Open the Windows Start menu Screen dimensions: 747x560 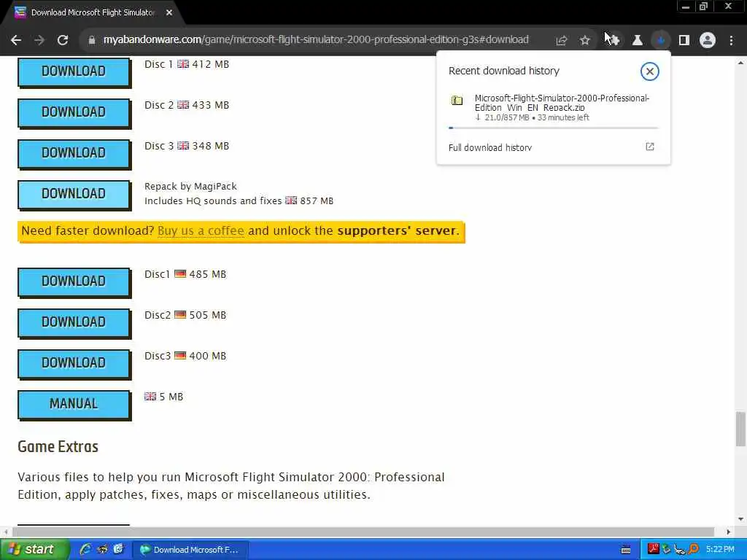[x=35, y=550]
